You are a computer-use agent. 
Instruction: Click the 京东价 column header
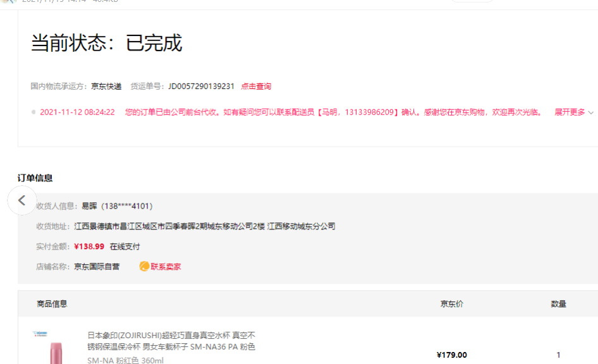(452, 304)
